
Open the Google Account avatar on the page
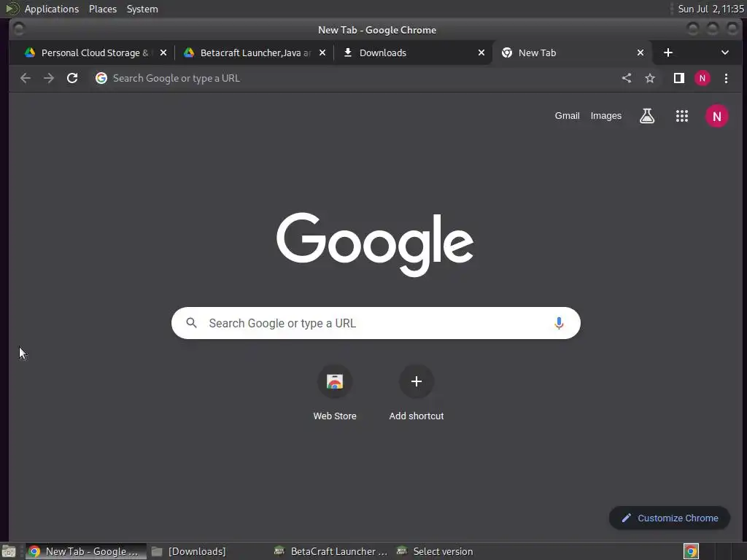pyautogui.click(x=716, y=116)
